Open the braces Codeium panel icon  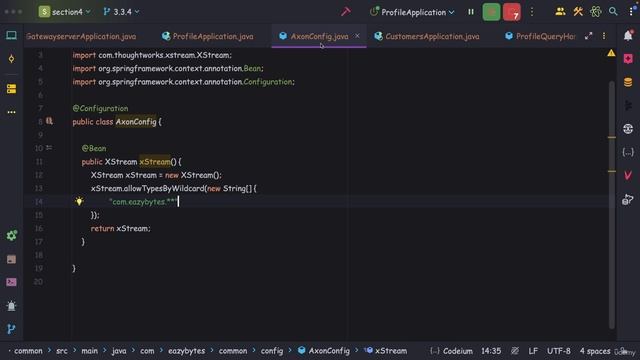point(628,153)
